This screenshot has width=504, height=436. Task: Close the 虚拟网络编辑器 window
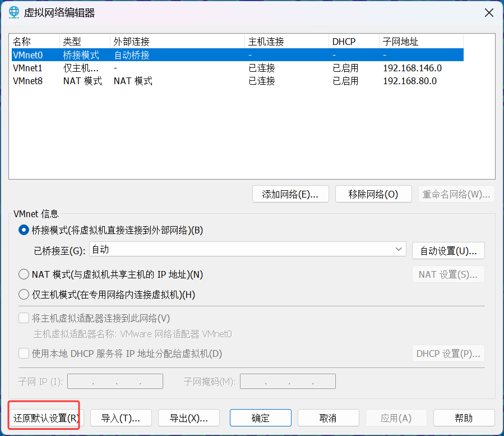489,13
